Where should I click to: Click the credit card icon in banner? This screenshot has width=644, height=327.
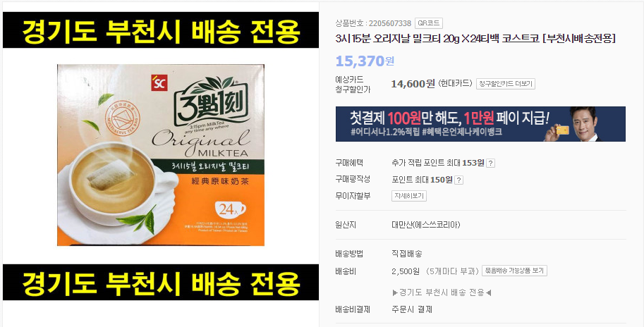[x=562, y=130]
